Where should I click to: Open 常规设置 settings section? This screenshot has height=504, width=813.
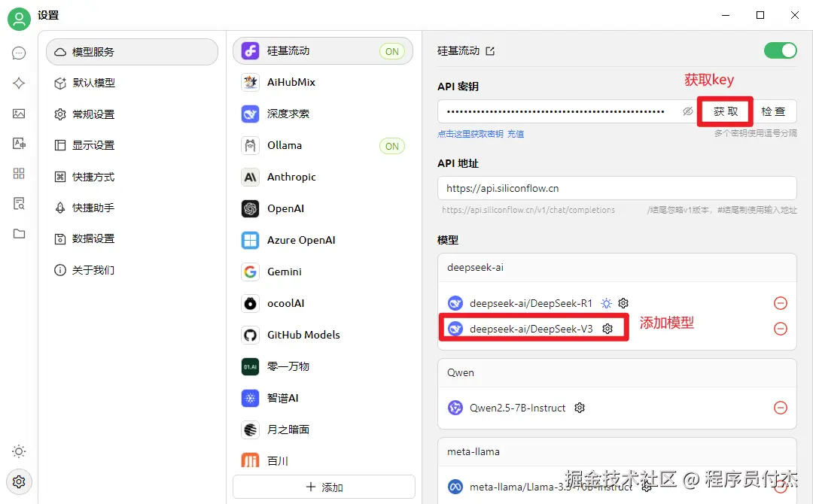pyautogui.click(x=132, y=114)
